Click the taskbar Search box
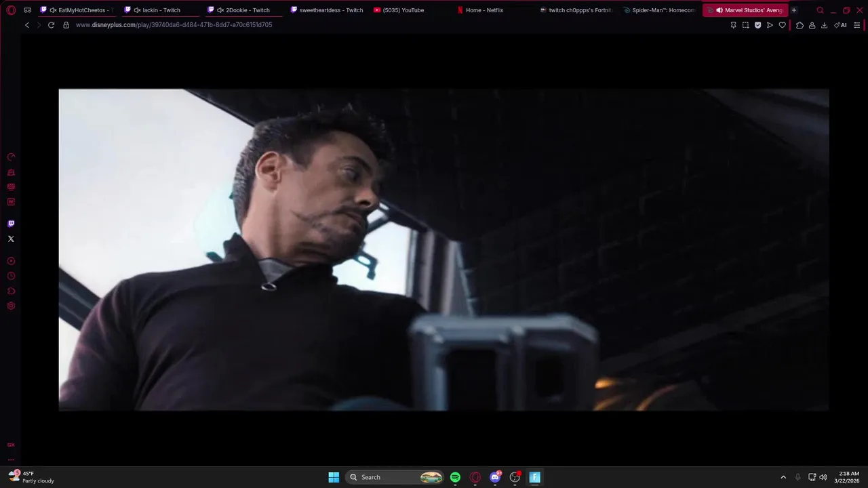This screenshot has width=868, height=488. tap(395, 477)
